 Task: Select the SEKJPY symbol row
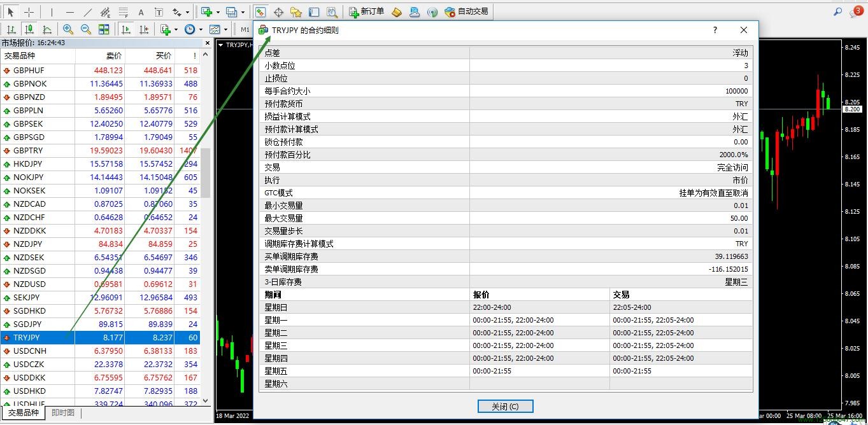(x=101, y=298)
